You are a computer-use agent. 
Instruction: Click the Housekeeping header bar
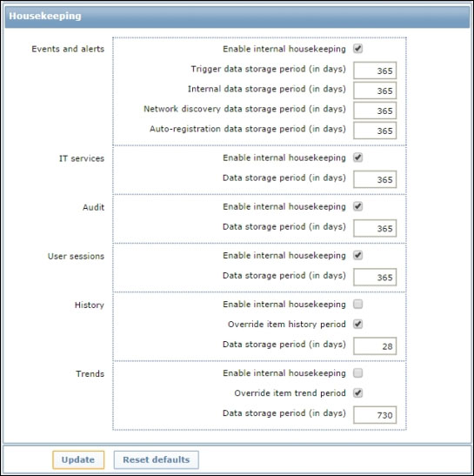237,16
